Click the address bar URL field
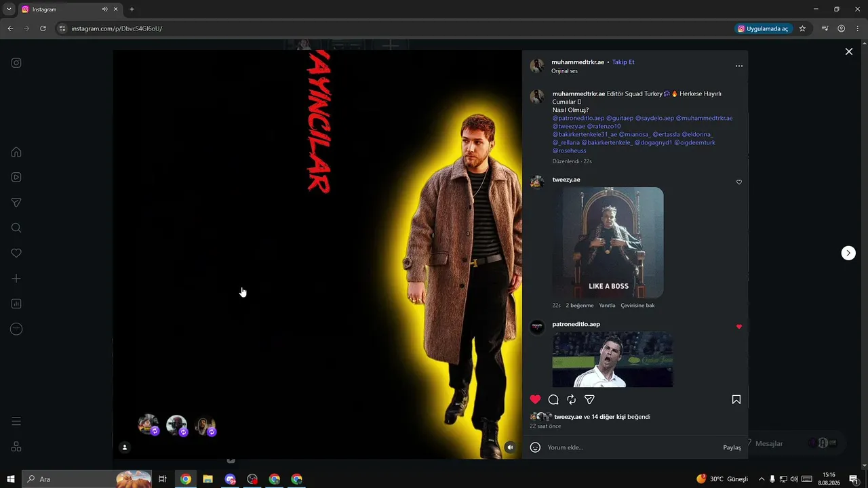 pyautogui.click(x=393, y=28)
